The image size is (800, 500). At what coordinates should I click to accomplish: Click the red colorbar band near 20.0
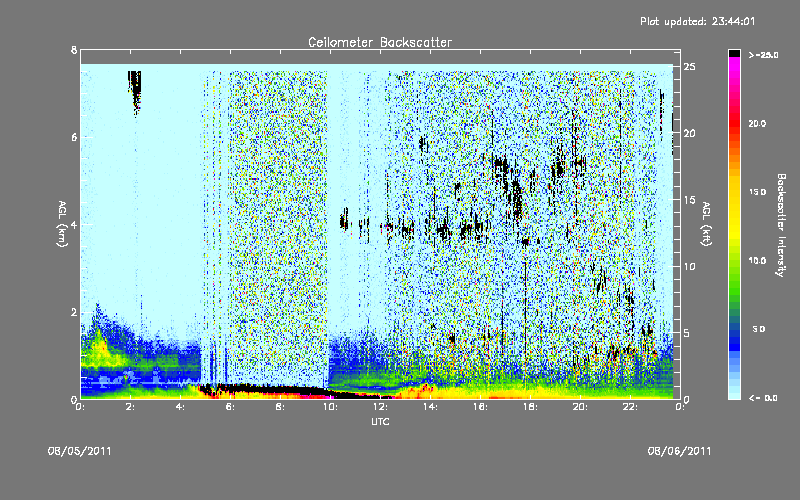click(734, 124)
